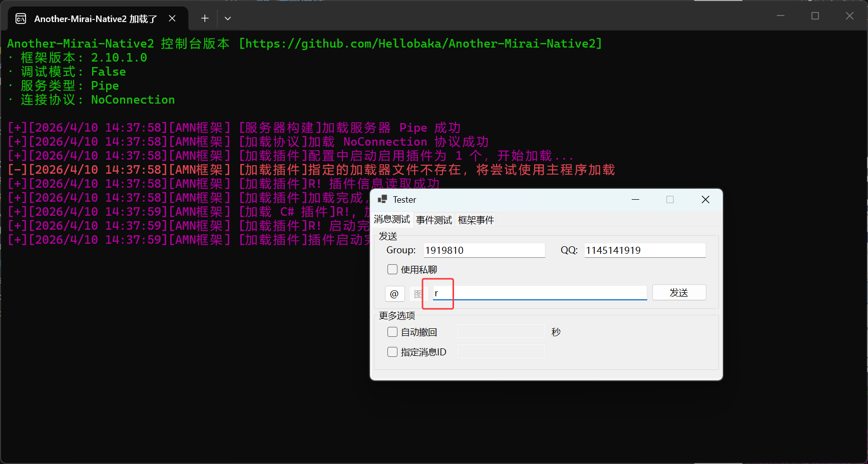
Task: Toggle the 自动撤回 checkbox
Action: coord(392,332)
